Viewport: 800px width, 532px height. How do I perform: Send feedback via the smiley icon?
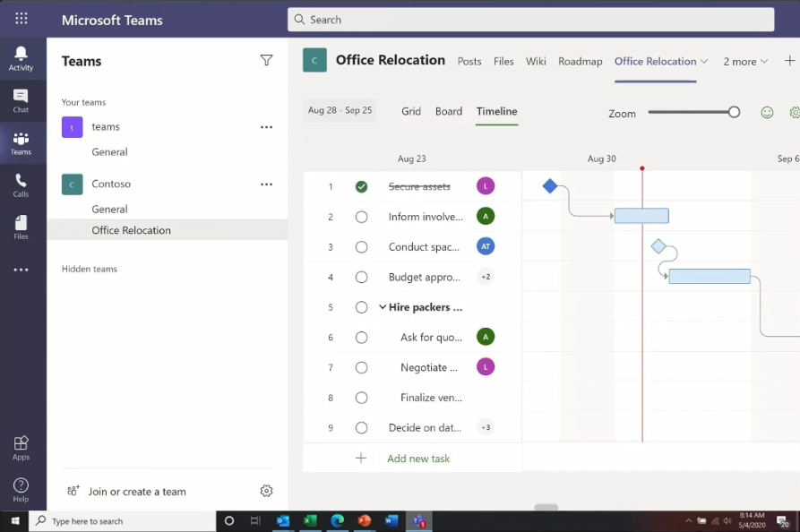[767, 112]
